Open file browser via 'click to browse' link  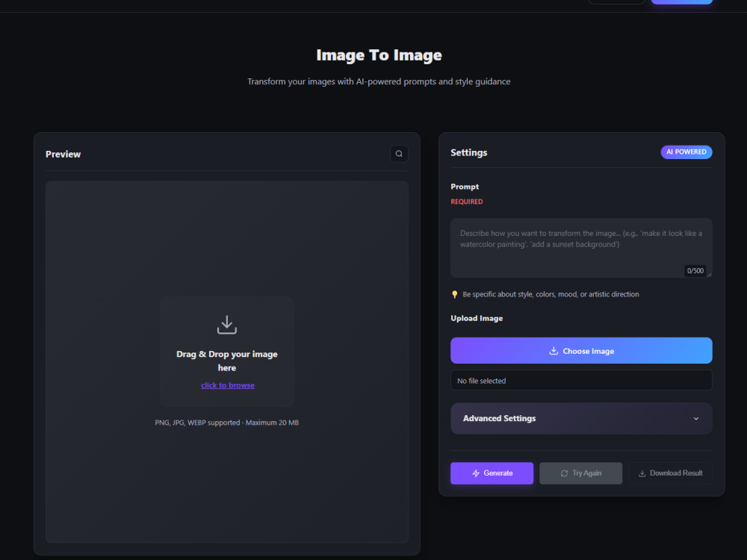[228, 385]
